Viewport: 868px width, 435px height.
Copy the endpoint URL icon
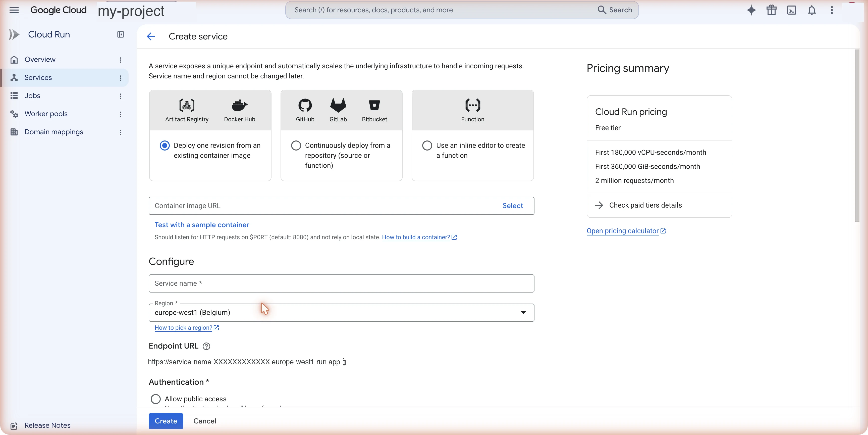click(344, 362)
